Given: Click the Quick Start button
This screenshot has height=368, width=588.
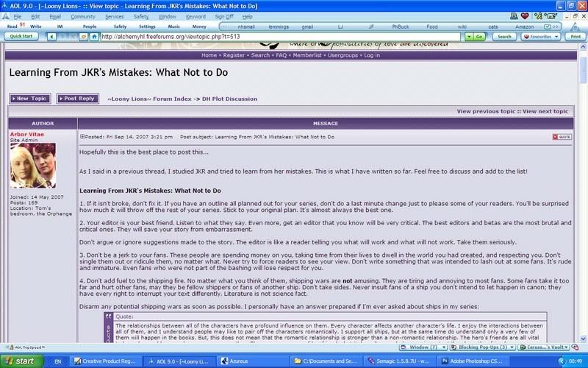Looking at the screenshot, I should [21, 36].
